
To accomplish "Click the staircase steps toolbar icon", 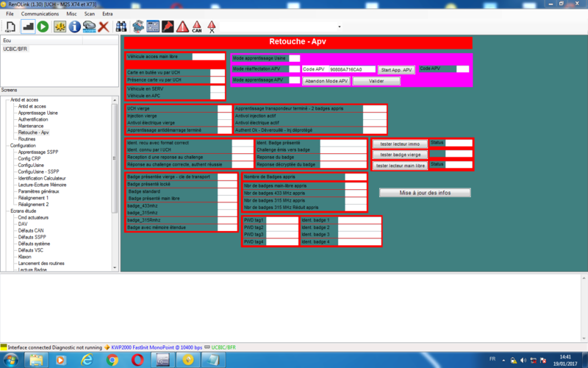I will [28, 26].
